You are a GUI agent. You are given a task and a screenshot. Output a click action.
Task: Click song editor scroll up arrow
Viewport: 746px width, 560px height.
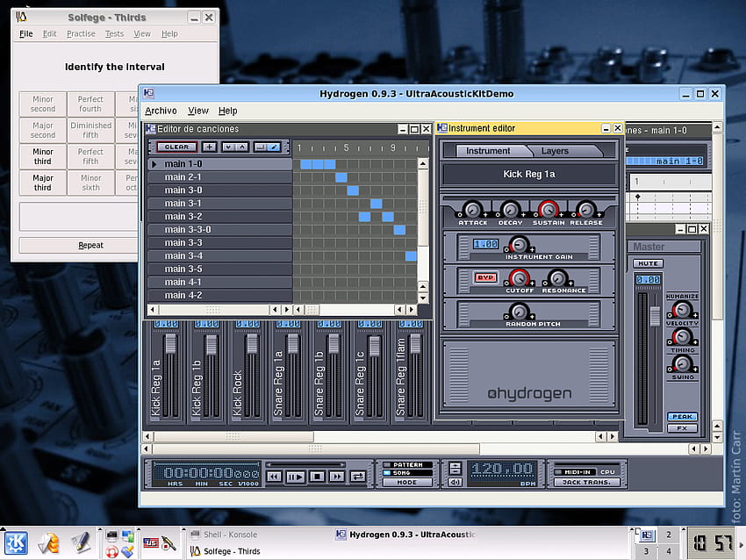422,164
